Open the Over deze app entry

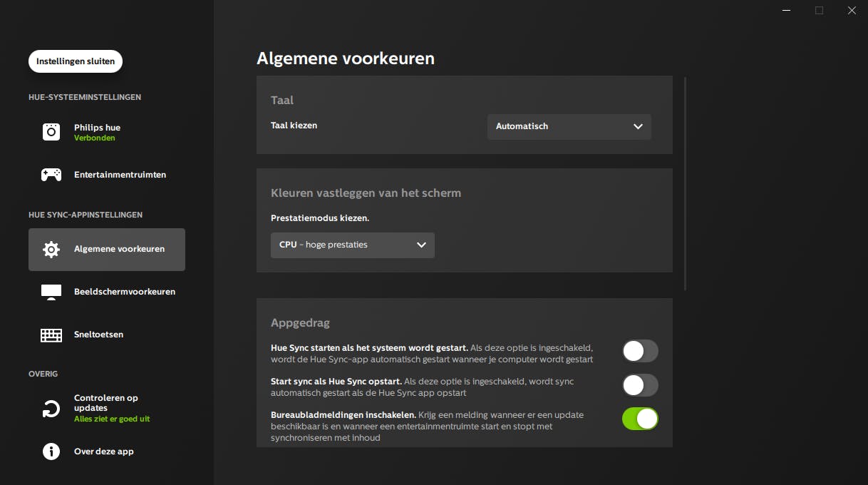coord(107,451)
